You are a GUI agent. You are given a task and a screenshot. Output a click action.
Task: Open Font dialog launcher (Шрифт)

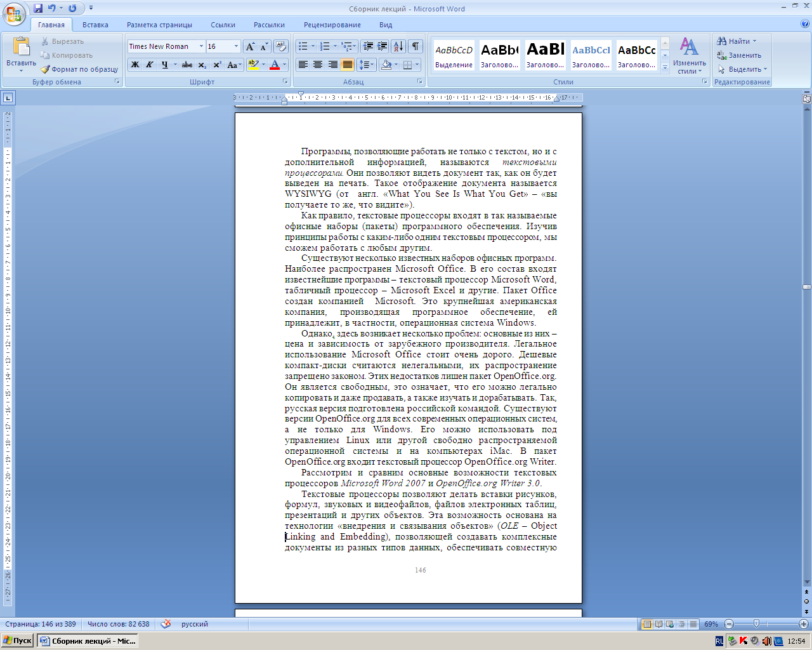pos(285,82)
